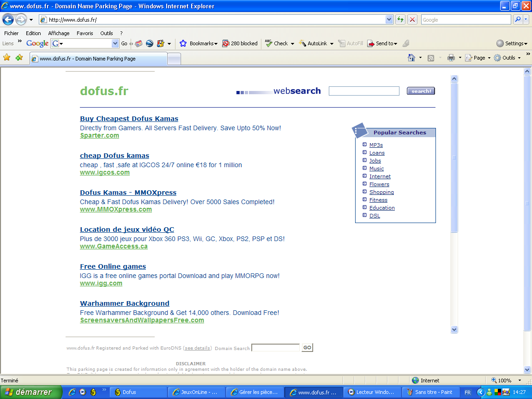Click the see details link
532x399 pixels.
pos(198,348)
